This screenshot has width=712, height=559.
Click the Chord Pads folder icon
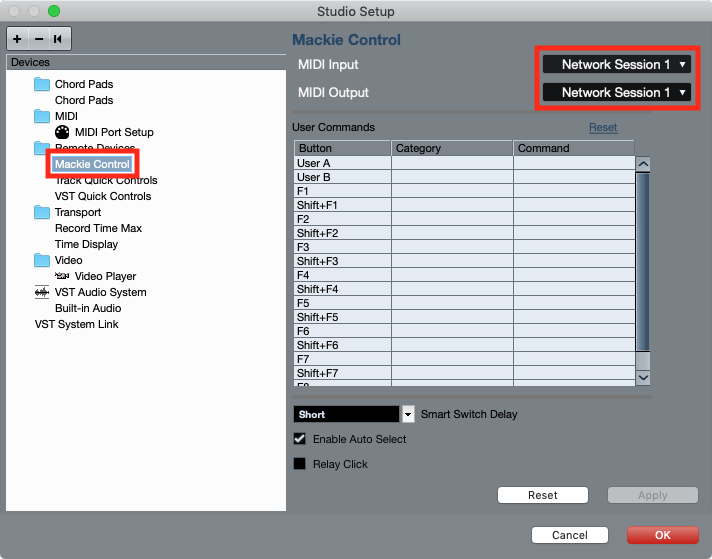coord(42,84)
